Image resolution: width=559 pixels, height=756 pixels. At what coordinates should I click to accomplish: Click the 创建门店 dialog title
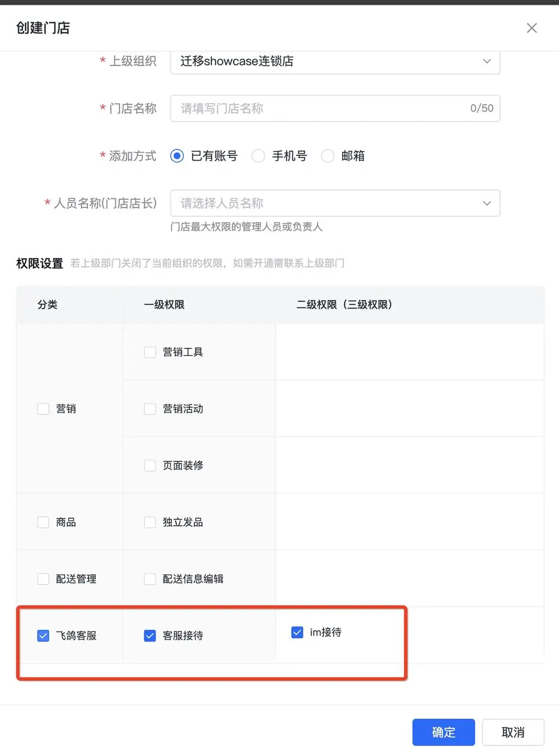click(43, 28)
